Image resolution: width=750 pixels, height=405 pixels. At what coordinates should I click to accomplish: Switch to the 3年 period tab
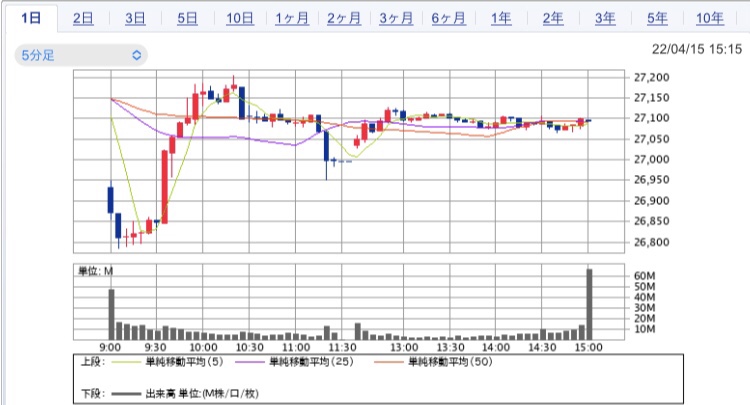pos(605,19)
